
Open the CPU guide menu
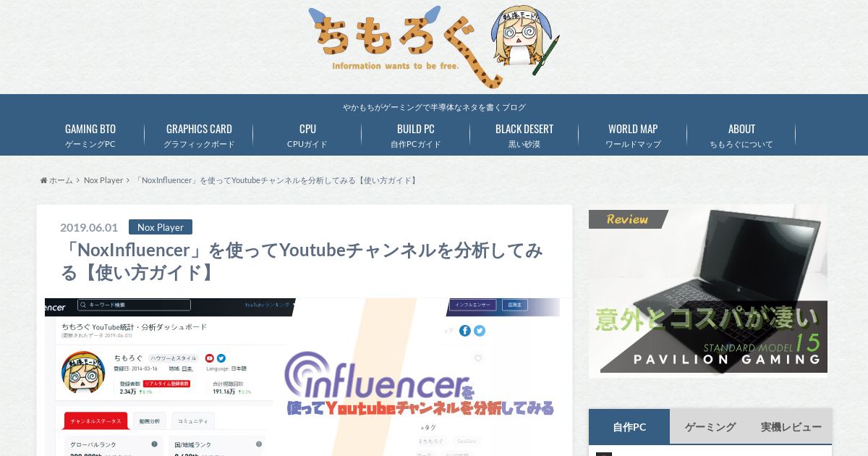[307, 135]
